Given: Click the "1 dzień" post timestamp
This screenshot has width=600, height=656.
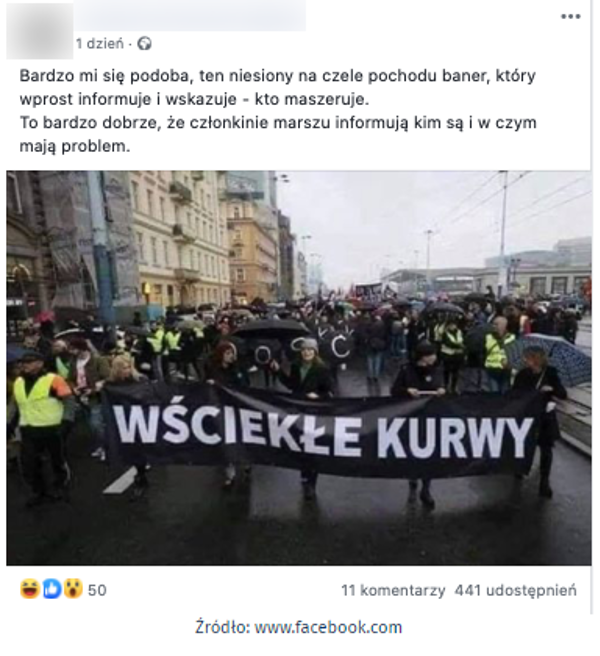Looking at the screenshot, I should [x=100, y=44].
